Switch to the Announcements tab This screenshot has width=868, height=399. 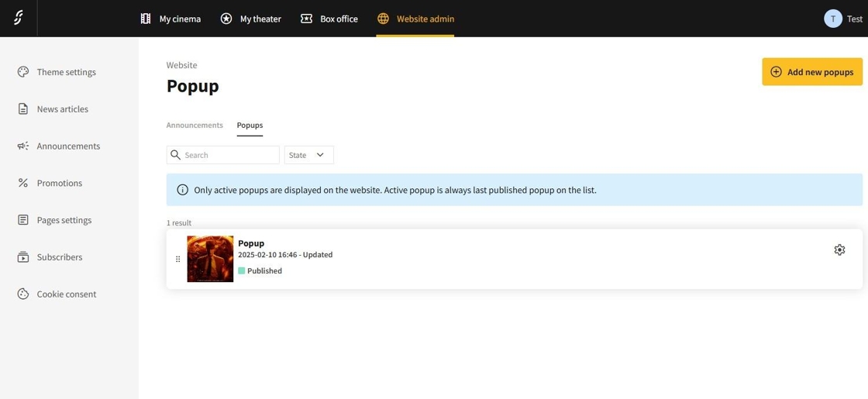click(x=195, y=125)
